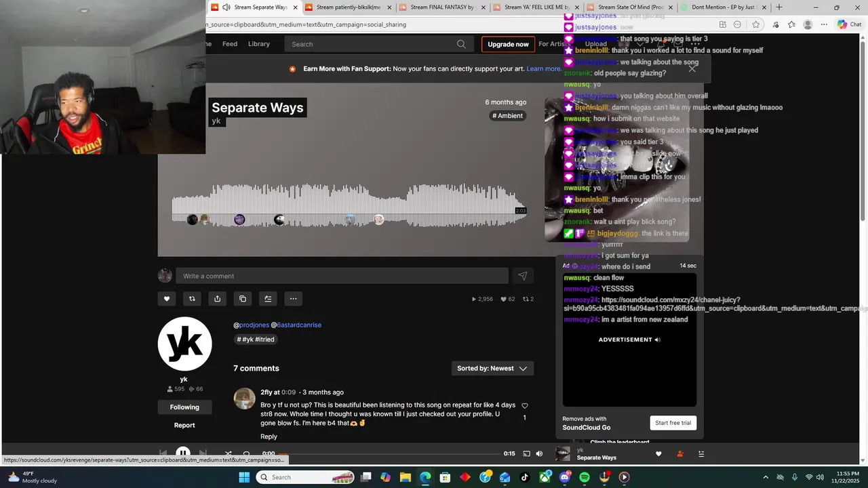This screenshot has width=868, height=488.
Task: Click the search magnifier in SoundCloud header
Action: (461, 44)
